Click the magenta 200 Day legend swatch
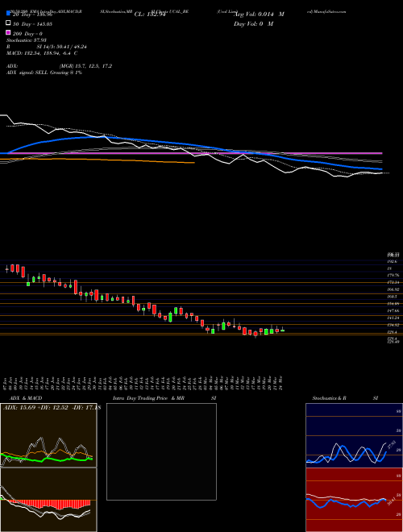The width and height of the screenshot is (403, 532). [8, 33]
